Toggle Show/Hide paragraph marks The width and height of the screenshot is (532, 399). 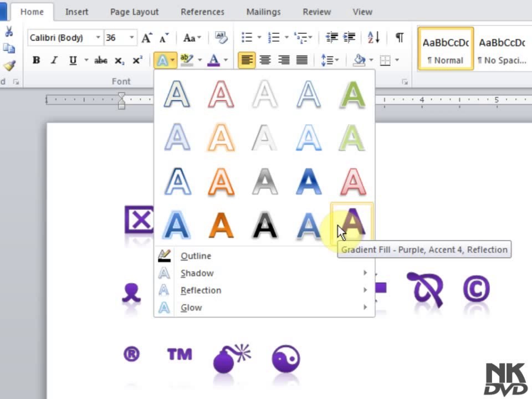pos(400,37)
